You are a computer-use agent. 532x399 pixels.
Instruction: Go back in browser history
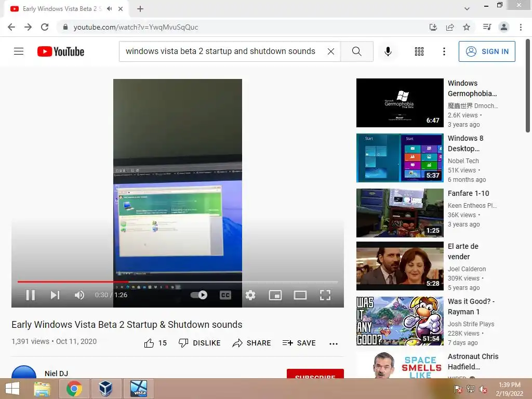tap(11, 27)
